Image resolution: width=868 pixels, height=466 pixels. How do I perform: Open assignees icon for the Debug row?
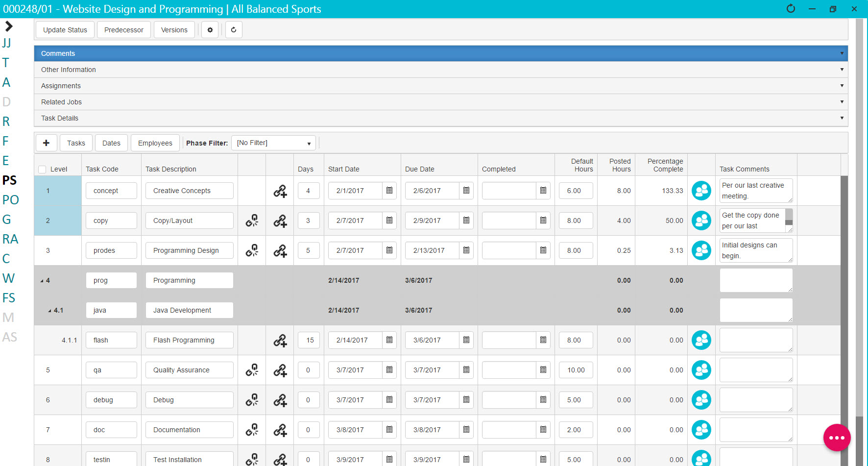[701, 400]
